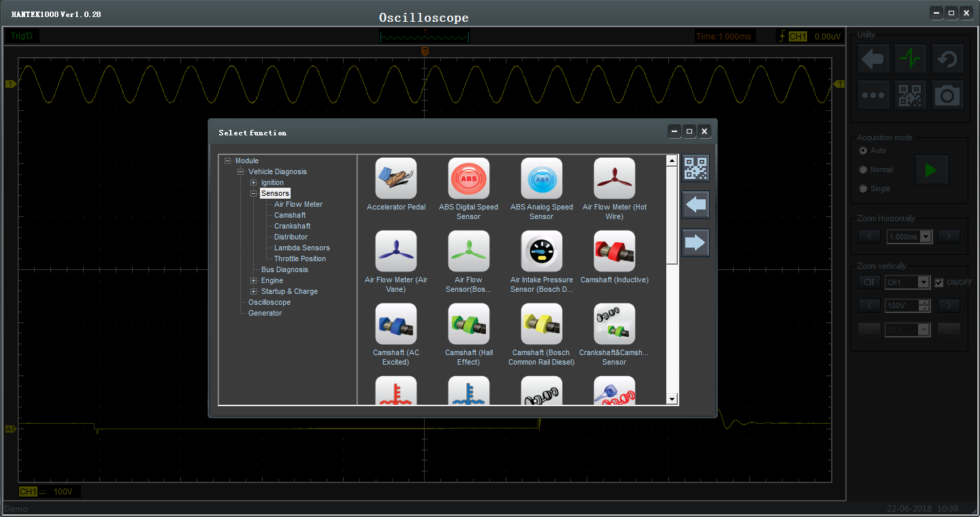Screen dimensions: 980x517
Task: Select Bus Diagnosis in the tree
Action: tap(284, 269)
